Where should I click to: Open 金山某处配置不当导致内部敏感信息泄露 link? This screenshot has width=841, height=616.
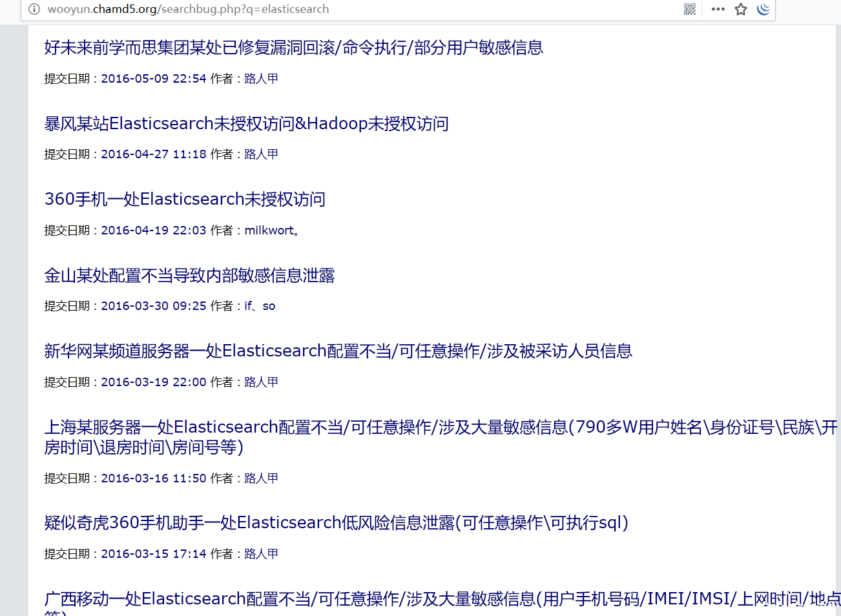pos(189,275)
